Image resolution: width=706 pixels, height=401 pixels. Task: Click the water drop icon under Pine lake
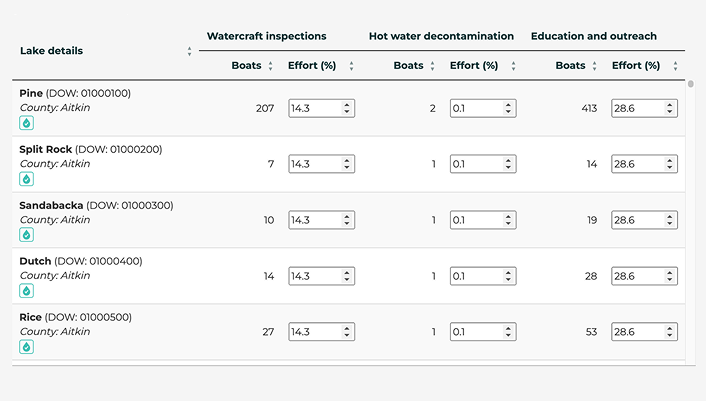[x=27, y=123]
